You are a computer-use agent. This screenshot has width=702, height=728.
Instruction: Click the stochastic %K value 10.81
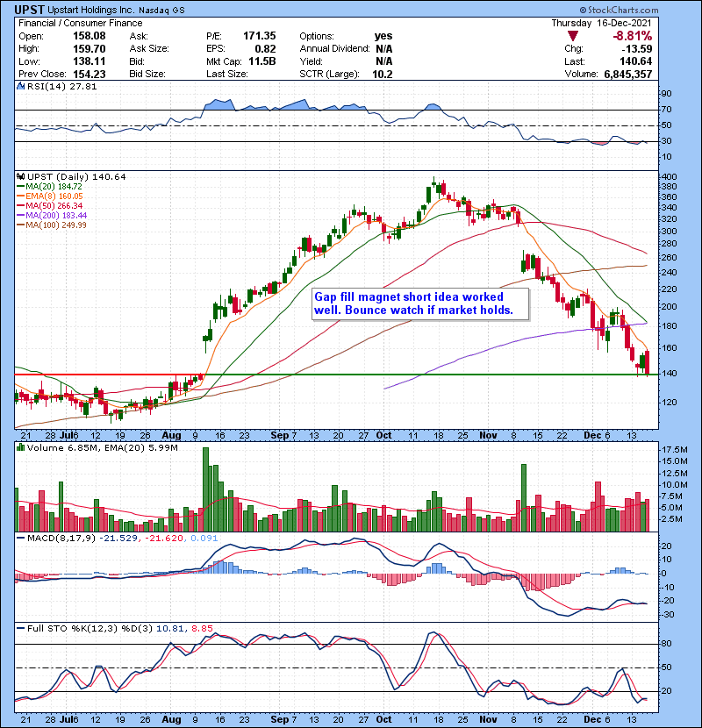(169, 629)
